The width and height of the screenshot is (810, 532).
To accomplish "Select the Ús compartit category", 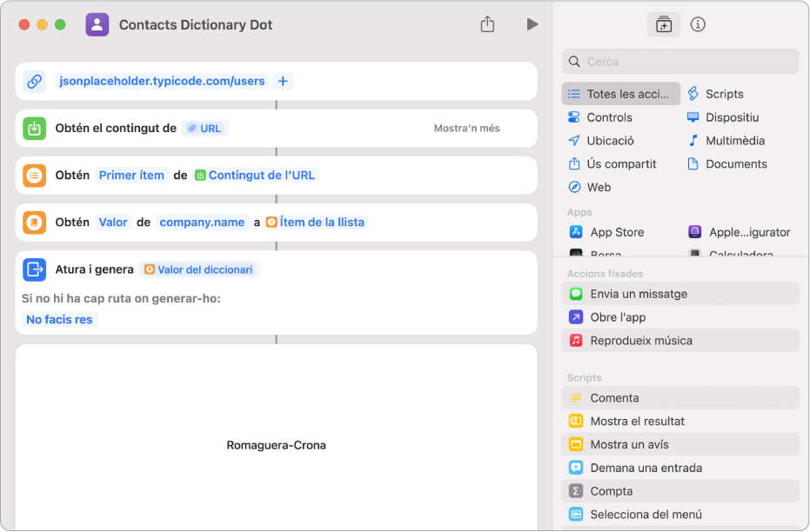I will [x=613, y=164].
